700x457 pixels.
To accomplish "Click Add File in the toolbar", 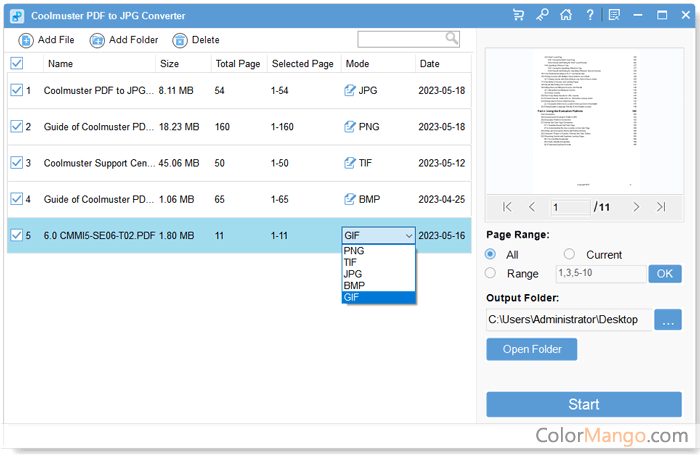I will tap(47, 40).
